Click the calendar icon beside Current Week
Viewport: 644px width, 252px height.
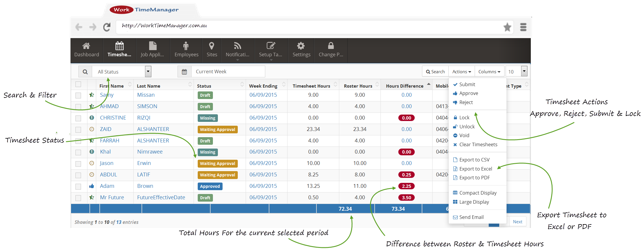pos(185,71)
